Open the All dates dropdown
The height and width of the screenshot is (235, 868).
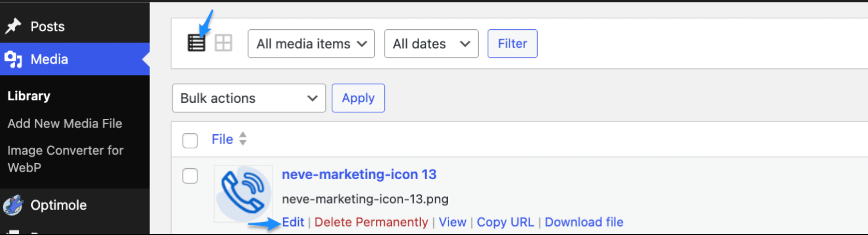431,44
